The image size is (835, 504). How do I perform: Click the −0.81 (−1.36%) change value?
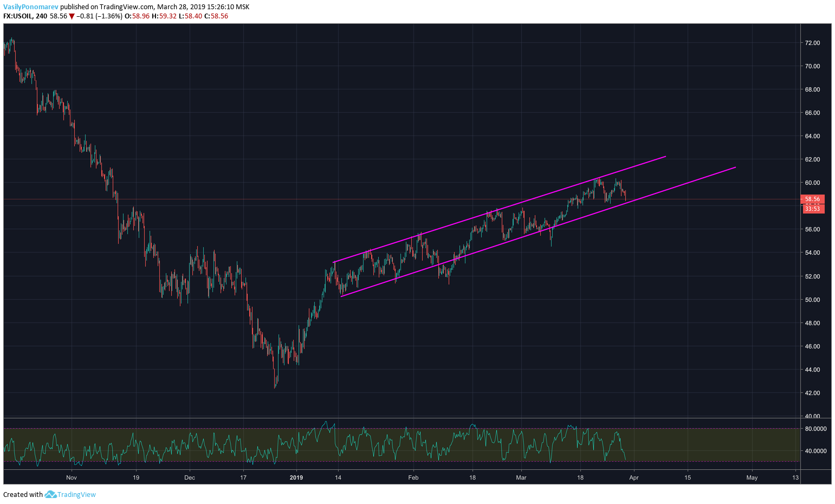tap(100, 16)
